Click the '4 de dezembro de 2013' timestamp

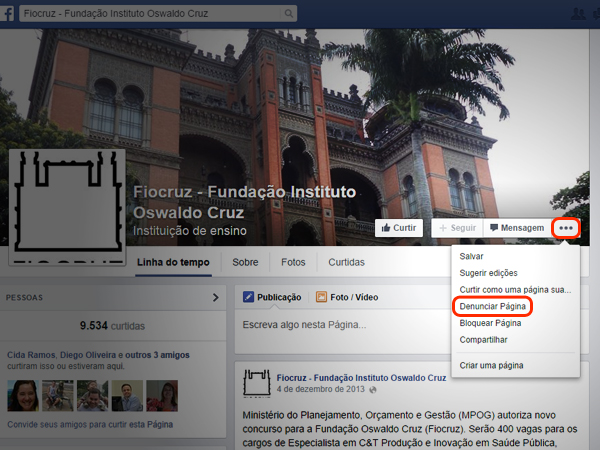(x=321, y=390)
